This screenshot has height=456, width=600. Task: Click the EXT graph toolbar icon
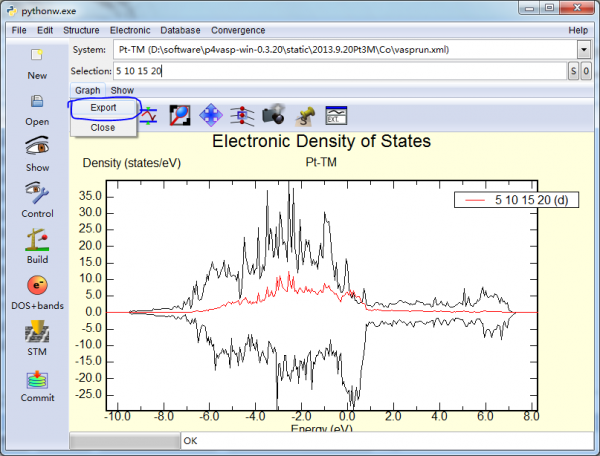click(x=336, y=116)
